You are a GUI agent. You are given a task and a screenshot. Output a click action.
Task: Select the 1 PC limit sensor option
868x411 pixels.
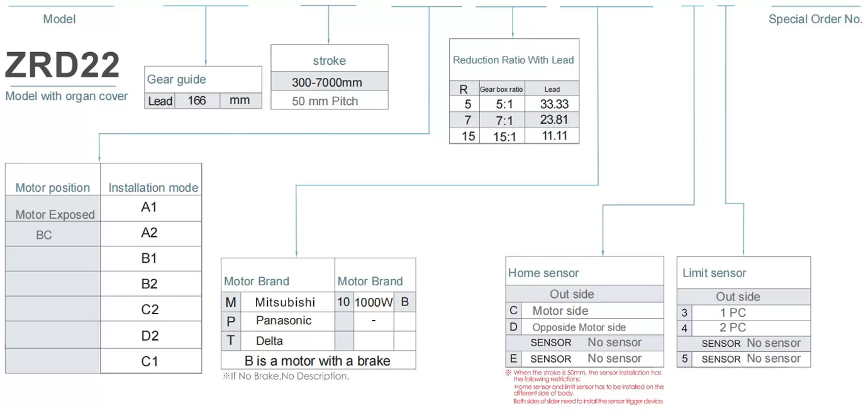733,313
